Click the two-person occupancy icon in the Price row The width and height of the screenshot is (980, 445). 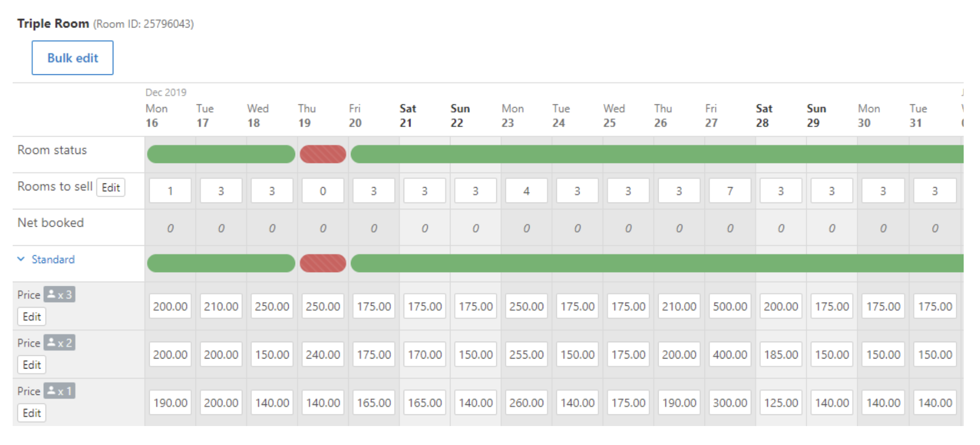pos(59,343)
